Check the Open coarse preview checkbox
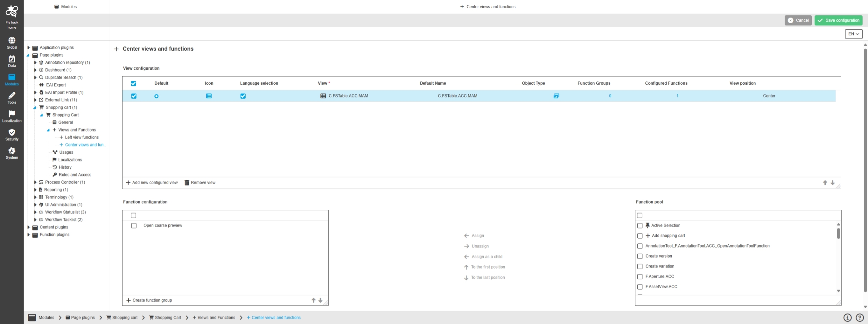 [134, 225]
